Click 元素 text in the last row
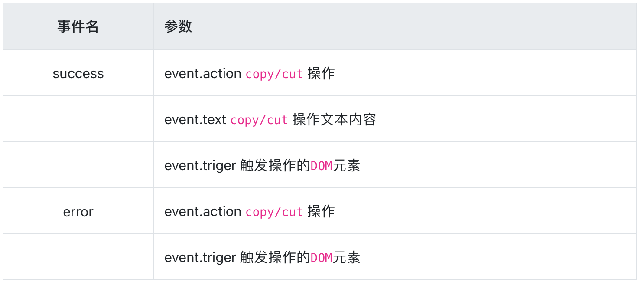The height and width of the screenshot is (282, 644). tap(346, 258)
